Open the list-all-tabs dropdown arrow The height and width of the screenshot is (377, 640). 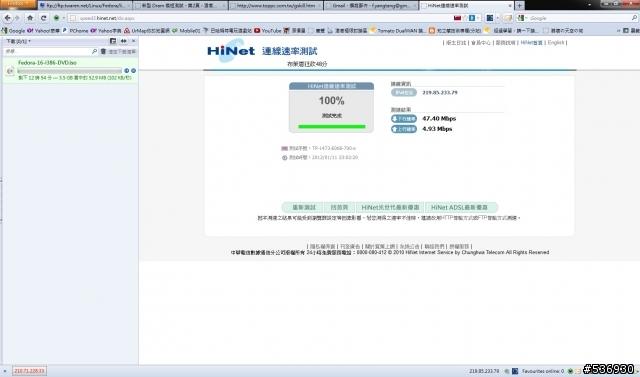pos(589,5)
